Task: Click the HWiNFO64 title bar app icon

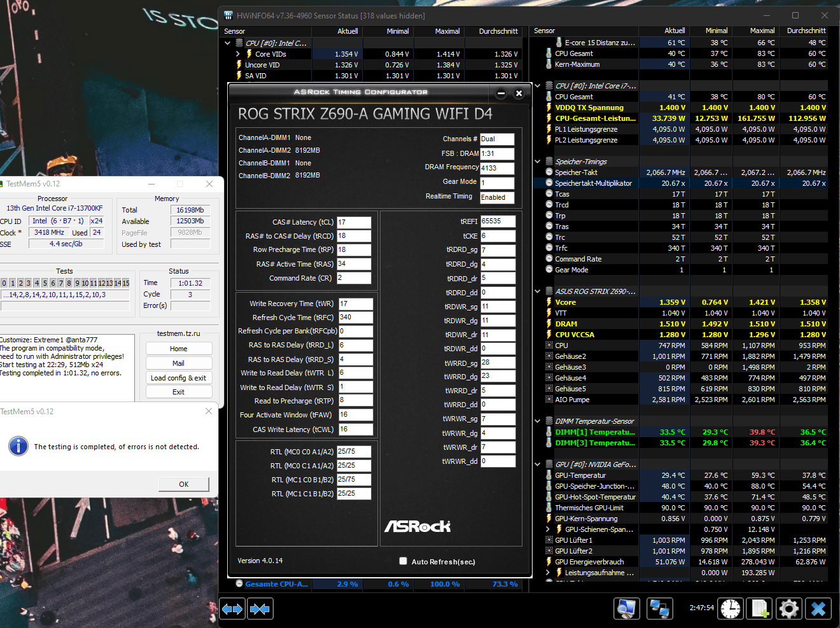Action: tap(229, 15)
